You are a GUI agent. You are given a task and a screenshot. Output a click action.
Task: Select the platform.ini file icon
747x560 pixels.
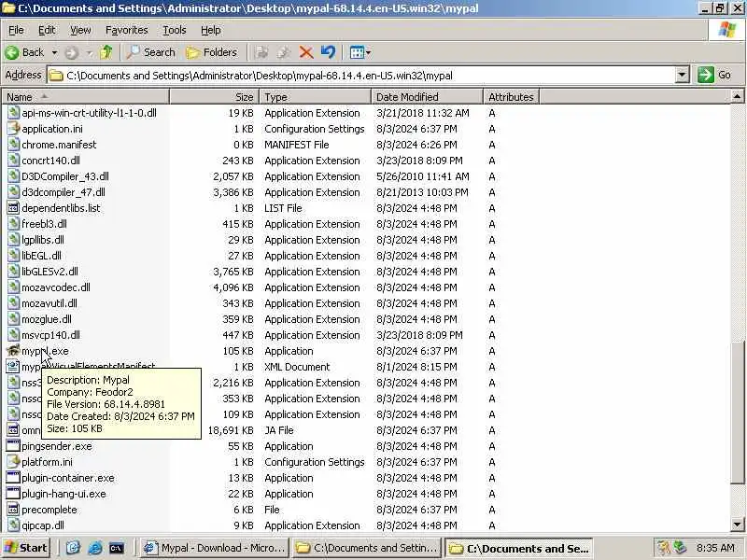(x=13, y=462)
